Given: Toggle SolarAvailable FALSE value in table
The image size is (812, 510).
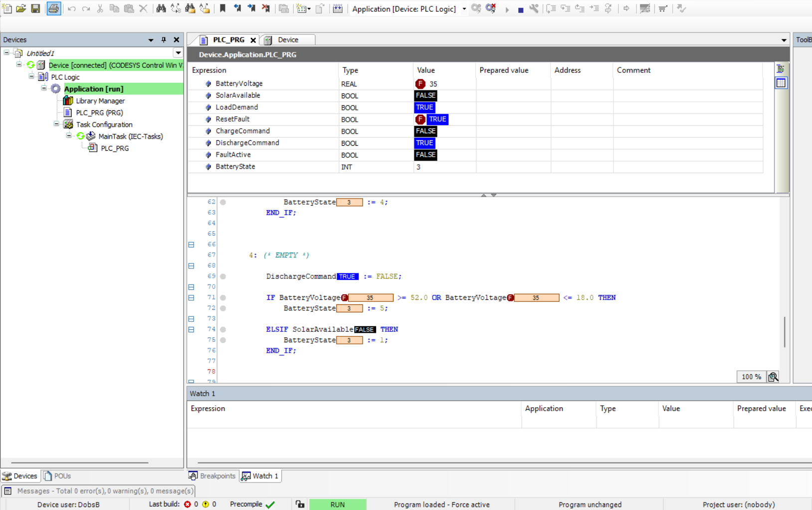Looking at the screenshot, I should (425, 95).
